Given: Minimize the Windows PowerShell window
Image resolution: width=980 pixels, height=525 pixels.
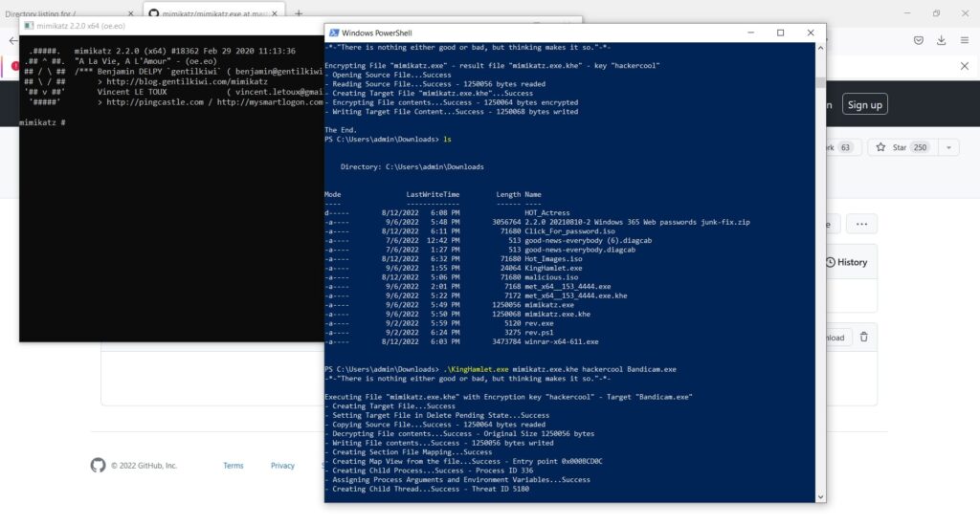Looking at the screenshot, I should [750, 33].
